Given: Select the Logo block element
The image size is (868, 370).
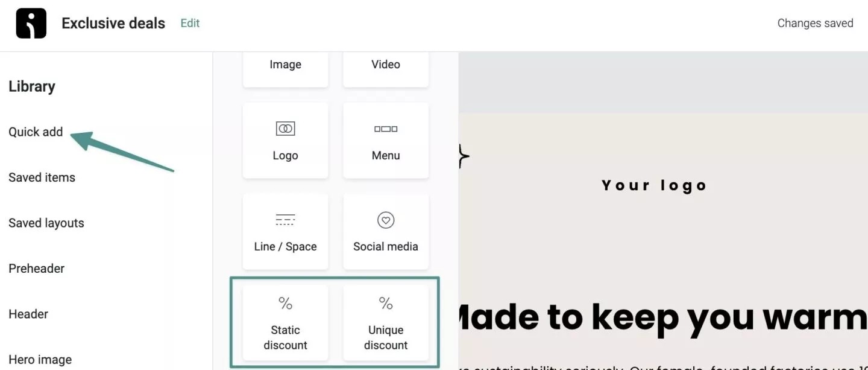Looking at the screenshot, I should coord(285,141).
